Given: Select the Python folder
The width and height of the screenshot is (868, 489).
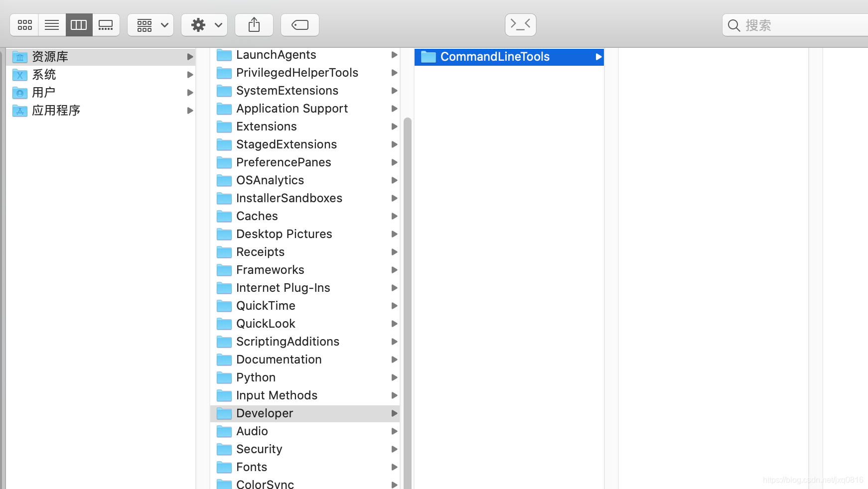Looking at the screenshot, I should (x=256, y=377).
